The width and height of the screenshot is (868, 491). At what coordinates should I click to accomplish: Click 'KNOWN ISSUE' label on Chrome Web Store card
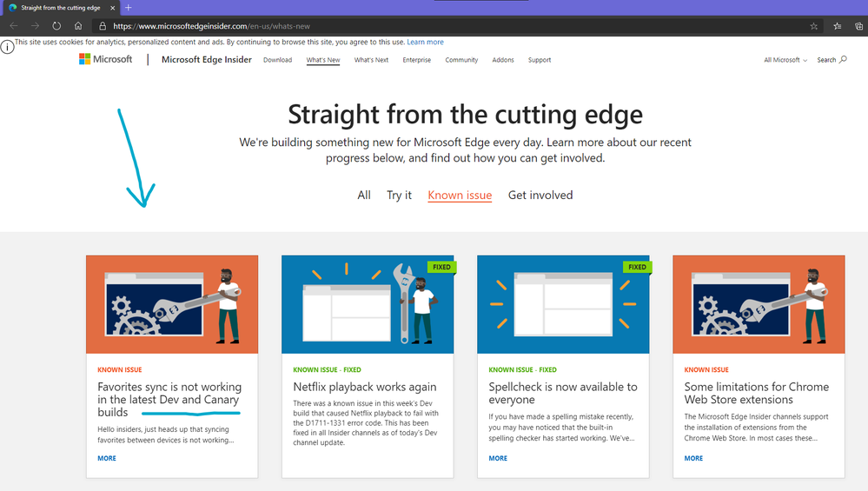(706, 370)
